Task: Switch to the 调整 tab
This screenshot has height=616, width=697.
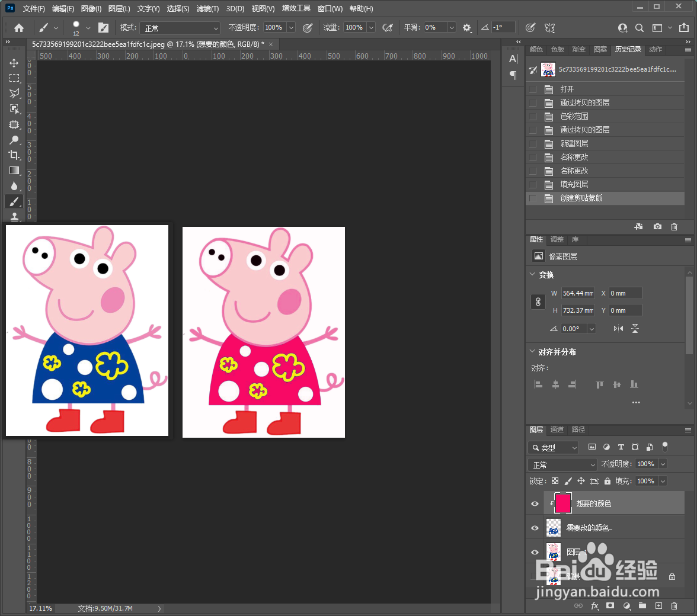Action: pyautogui.click(x=557, y=239)
